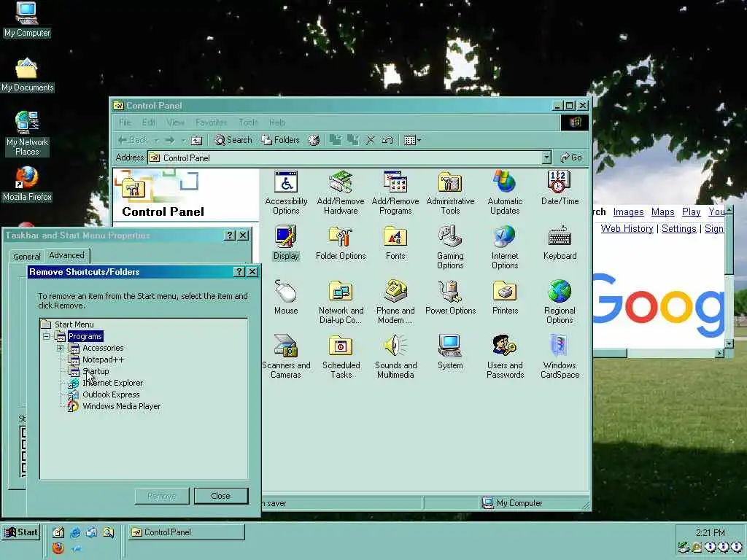The width and height of the screenshot is (747, 560).
Task: Open Sounds and Multimedia icon
Action: [395, 357]
